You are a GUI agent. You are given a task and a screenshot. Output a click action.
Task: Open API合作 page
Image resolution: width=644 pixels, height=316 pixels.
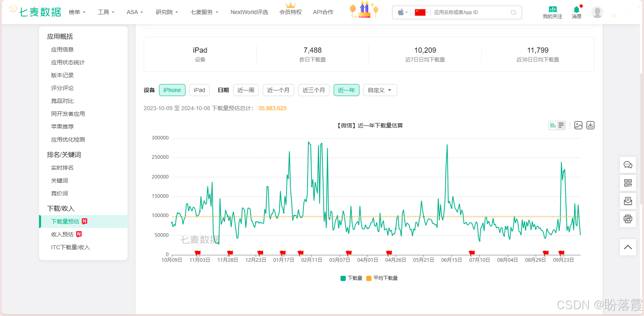[x=323, y=12]
